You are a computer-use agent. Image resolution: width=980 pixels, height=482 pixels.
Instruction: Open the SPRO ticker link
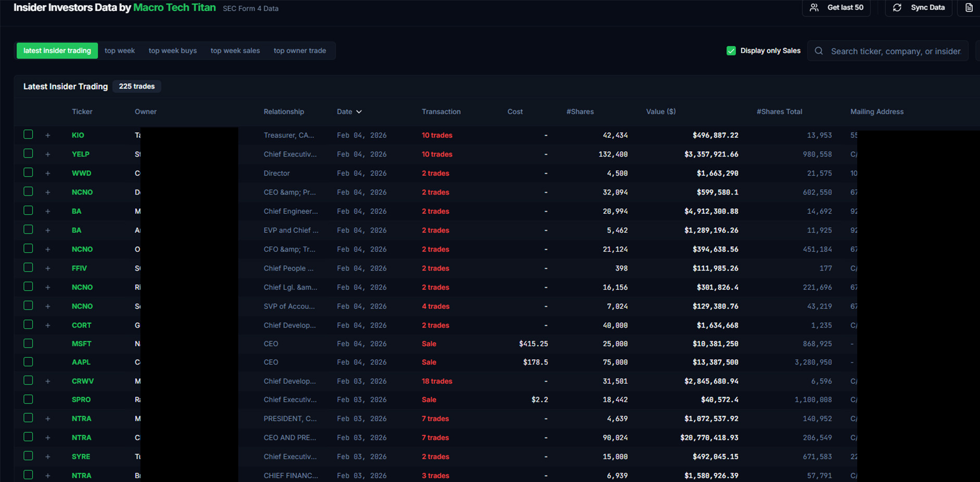click(x=81, y=399)
